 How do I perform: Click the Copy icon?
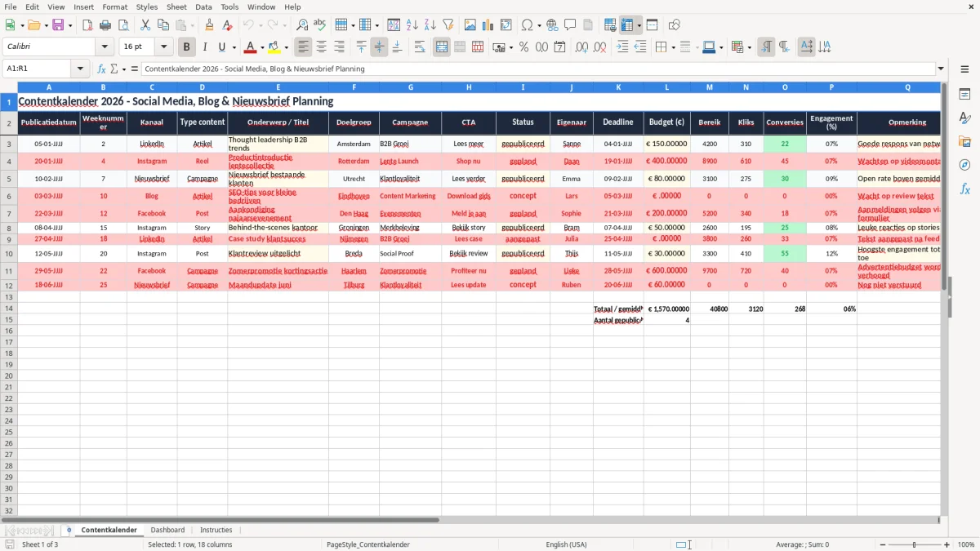[163, 25]
